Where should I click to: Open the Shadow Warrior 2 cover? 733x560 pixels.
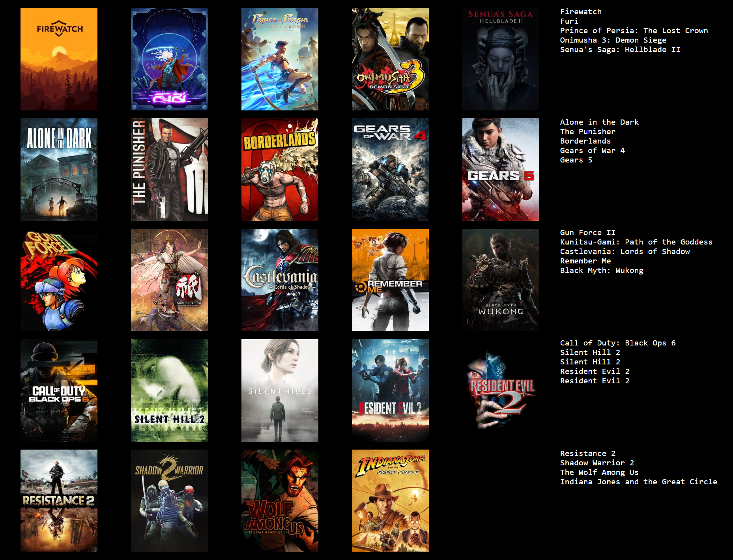[169, 501]
